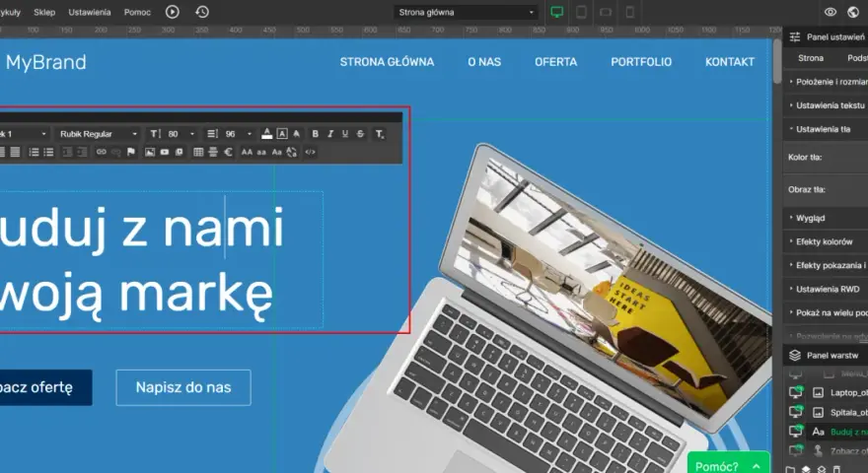Insert special character with euro icon
Screen dimensions: 868x473
tap(228, 152)
